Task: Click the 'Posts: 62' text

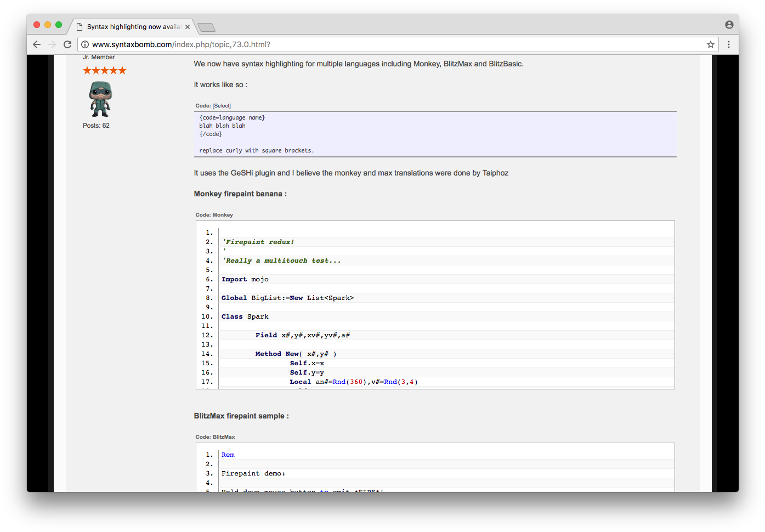Action: (96, 126)
